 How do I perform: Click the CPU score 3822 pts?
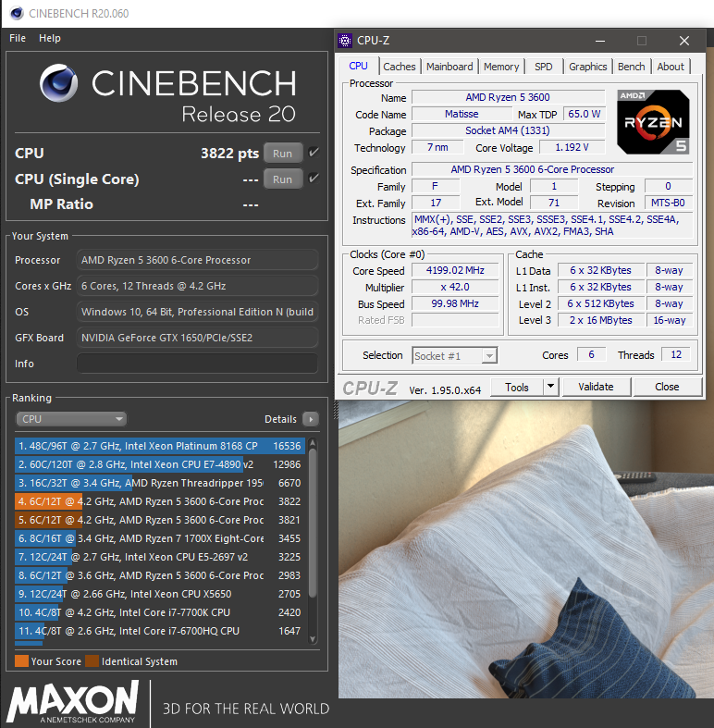coord(229,154)
